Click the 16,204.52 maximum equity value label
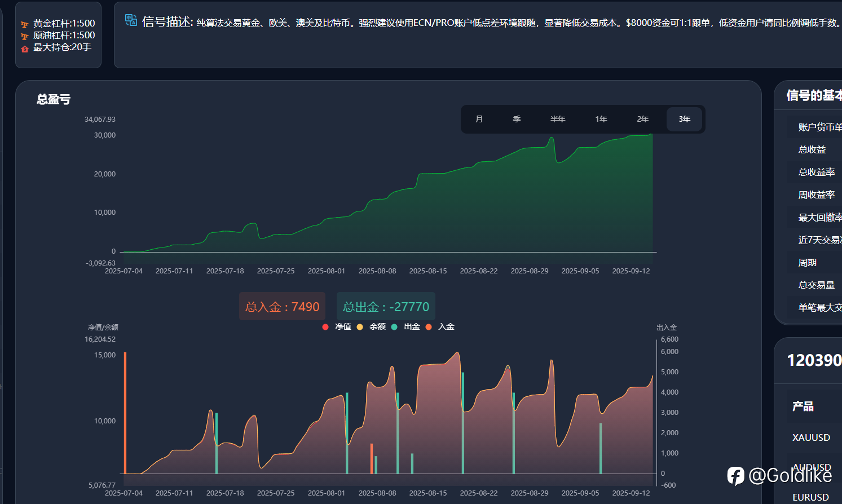This screenshot has height=504, width=842. tap(100, 339)
